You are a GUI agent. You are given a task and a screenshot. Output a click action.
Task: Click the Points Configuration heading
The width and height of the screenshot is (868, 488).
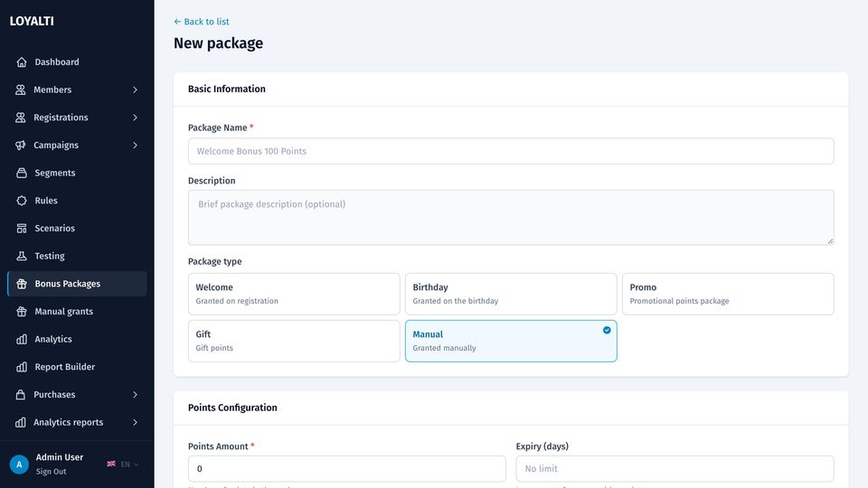[x=232, y=408]
